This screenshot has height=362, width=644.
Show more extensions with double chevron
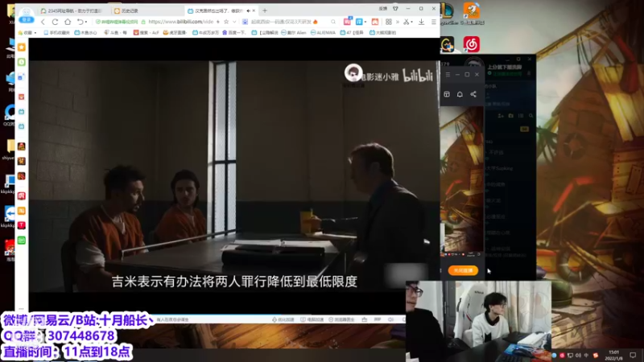(397, 22)
